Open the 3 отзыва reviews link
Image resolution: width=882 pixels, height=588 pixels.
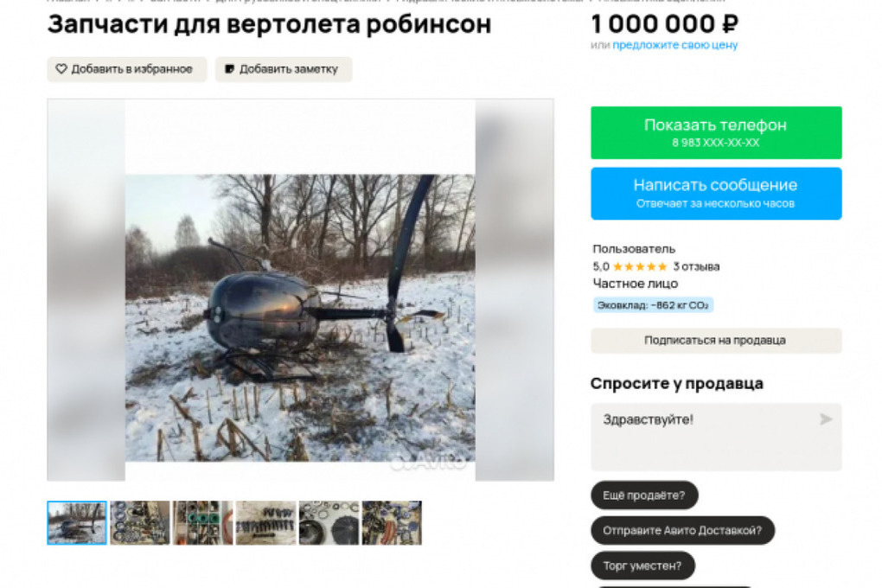696,266
